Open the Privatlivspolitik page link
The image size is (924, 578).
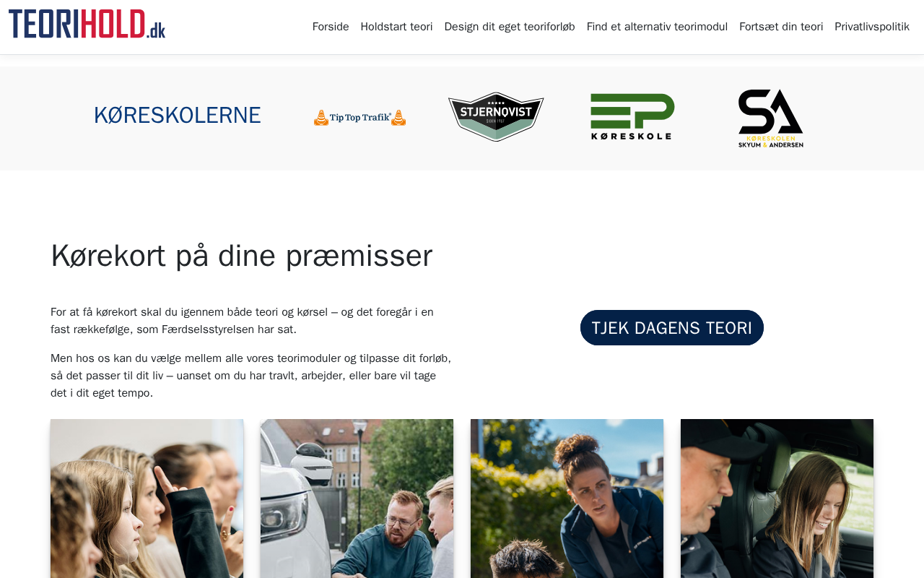(x=872, y=27)
